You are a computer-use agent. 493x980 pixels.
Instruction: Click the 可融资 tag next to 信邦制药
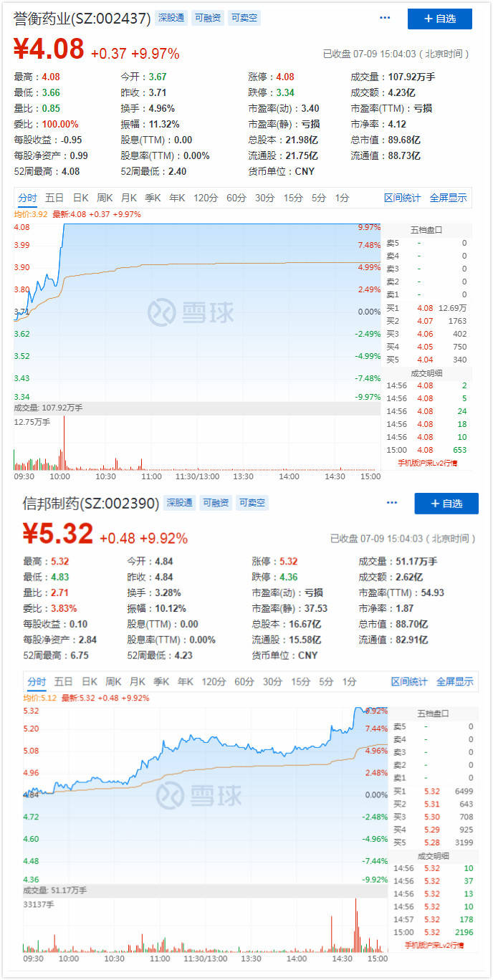(216, 503)
